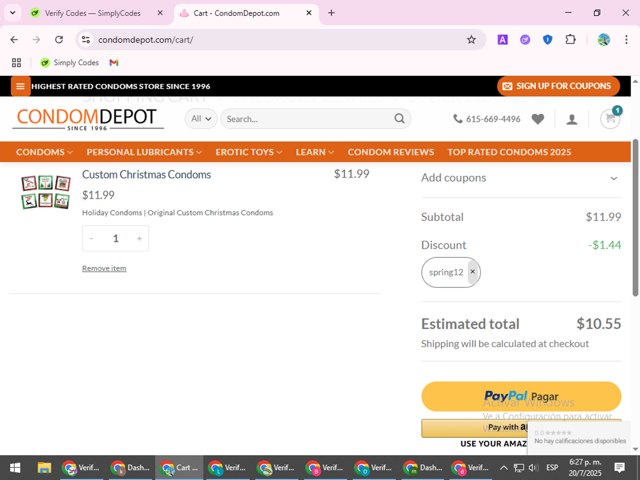The image size is (640, 480).
Task: Switch to Cart - CondomDepot.com tab
Action: point(246,13)
